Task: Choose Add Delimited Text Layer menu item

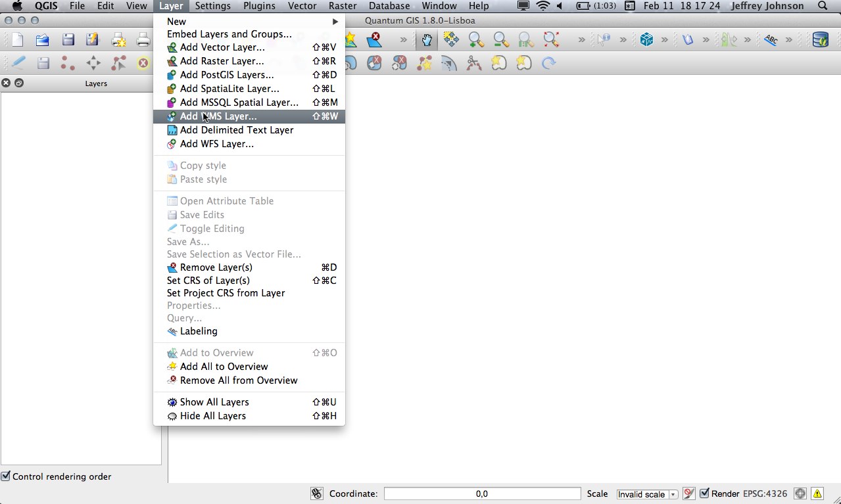Action: click(249, 130)
